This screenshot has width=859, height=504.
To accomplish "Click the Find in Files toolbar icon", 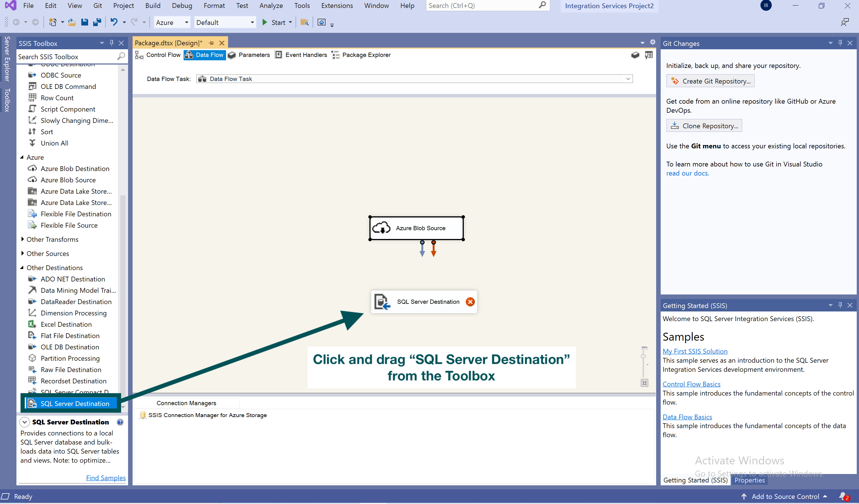I will click(x=304, y=22).
